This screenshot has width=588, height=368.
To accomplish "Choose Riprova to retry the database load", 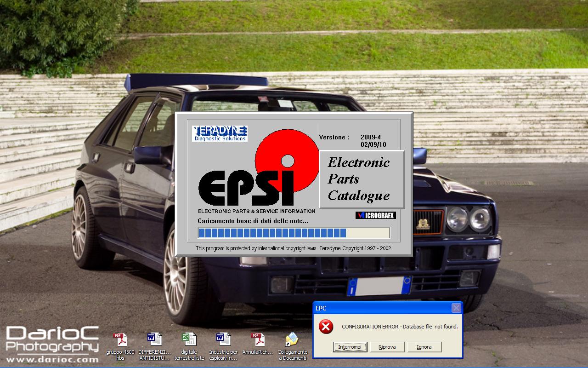I will tap(387, 347).
